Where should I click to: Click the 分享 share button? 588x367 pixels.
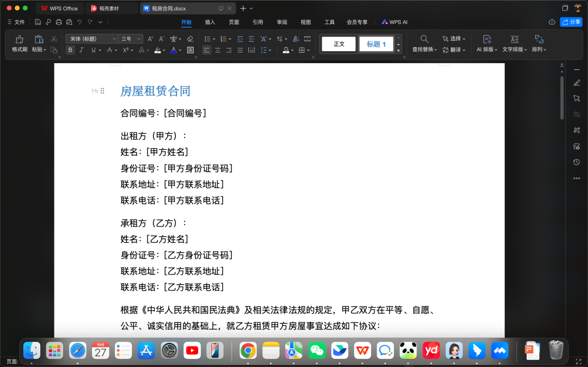572,22
